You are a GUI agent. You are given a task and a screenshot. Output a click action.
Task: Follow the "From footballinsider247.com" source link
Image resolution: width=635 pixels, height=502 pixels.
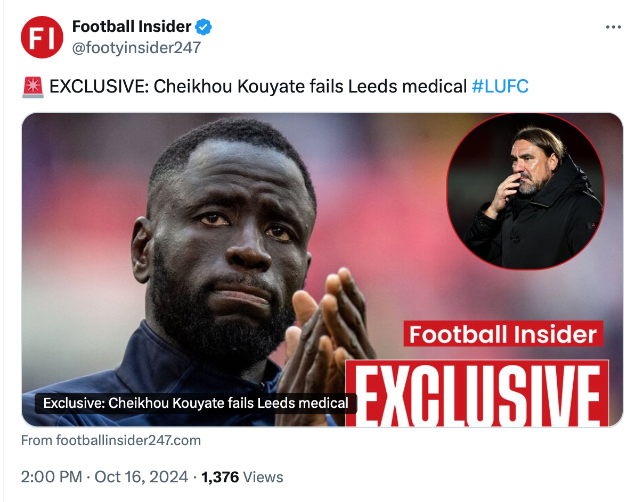(x=111, y=440)
